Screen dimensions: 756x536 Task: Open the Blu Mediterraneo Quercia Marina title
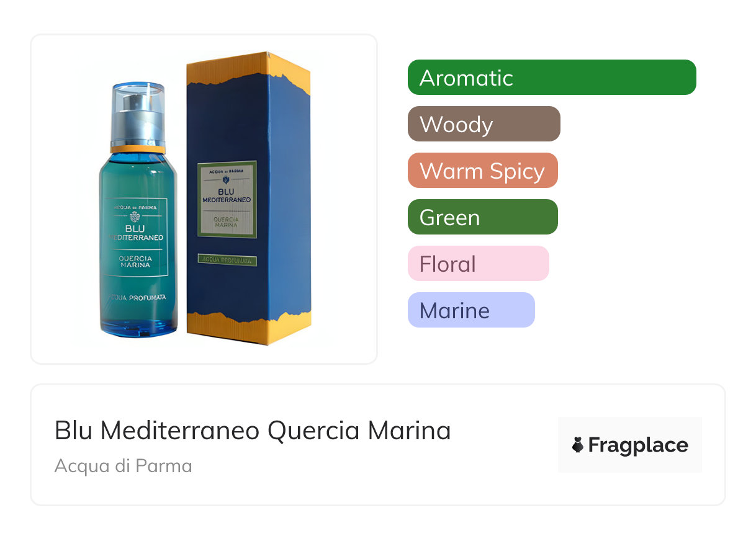[x=253, y=431]
